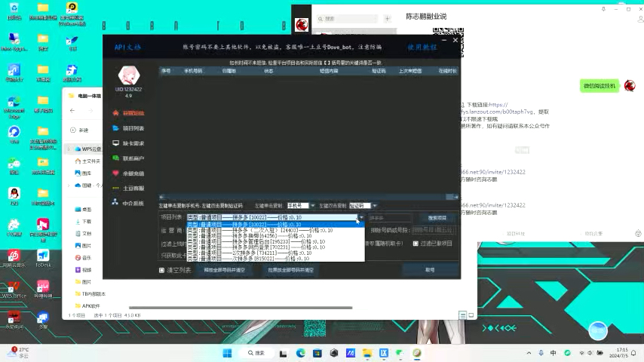The width and height of the screenshot is (644, 362).
Task: Click the 新建 button in Explorer
Action: click(79, 130)
